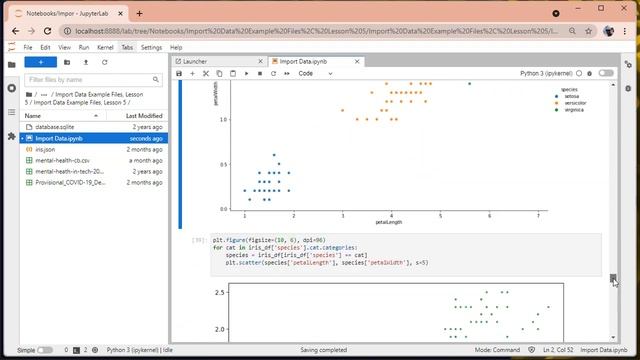Open the File Browser sidebar folder icon
640x360 pixels.
click(x=12, y=64)
